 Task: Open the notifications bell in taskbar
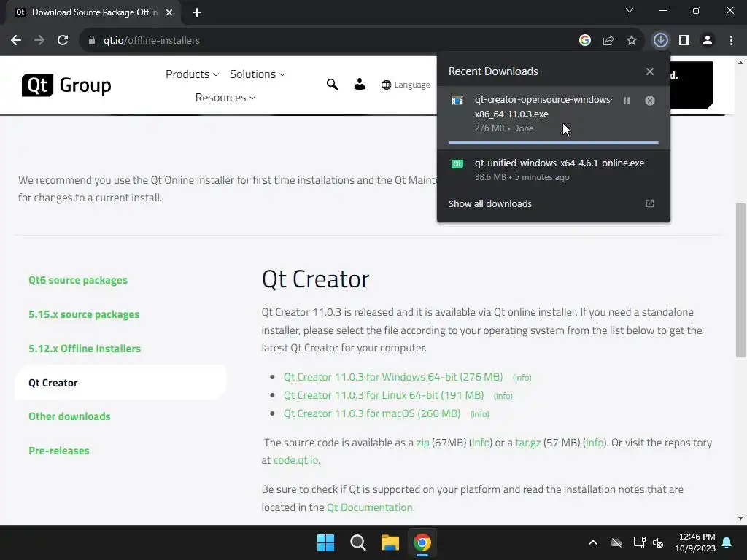[727, 542]
